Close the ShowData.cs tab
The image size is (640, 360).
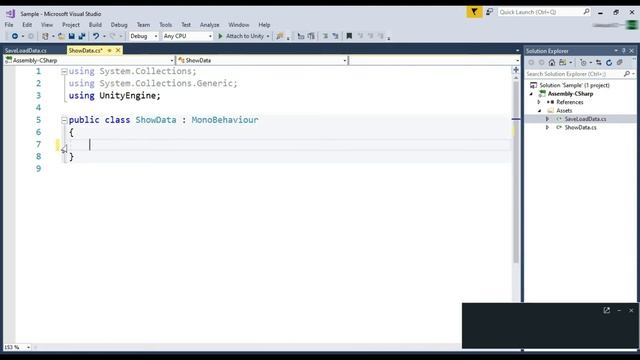coord(118,50)
